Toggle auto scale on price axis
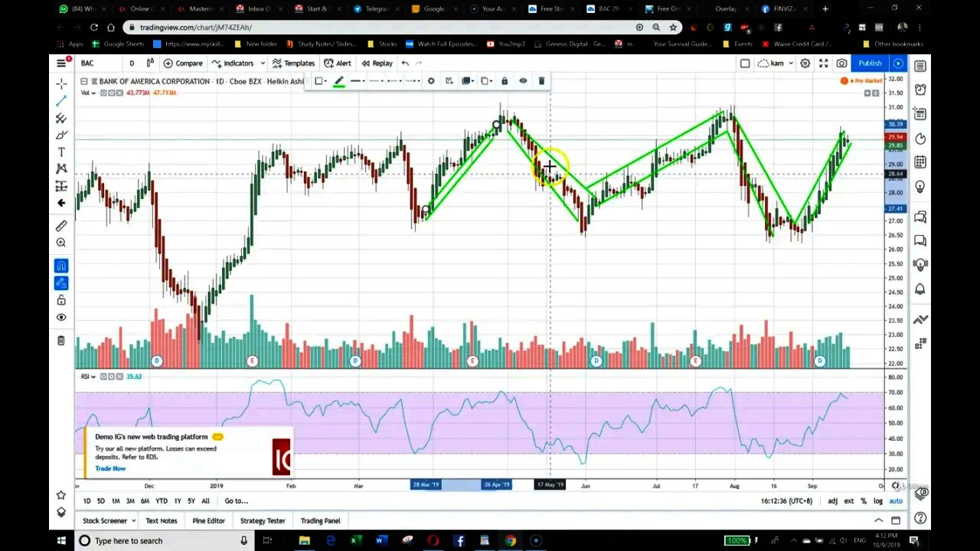The height and width of the screenshot is (551, 980). click(895, 500)
